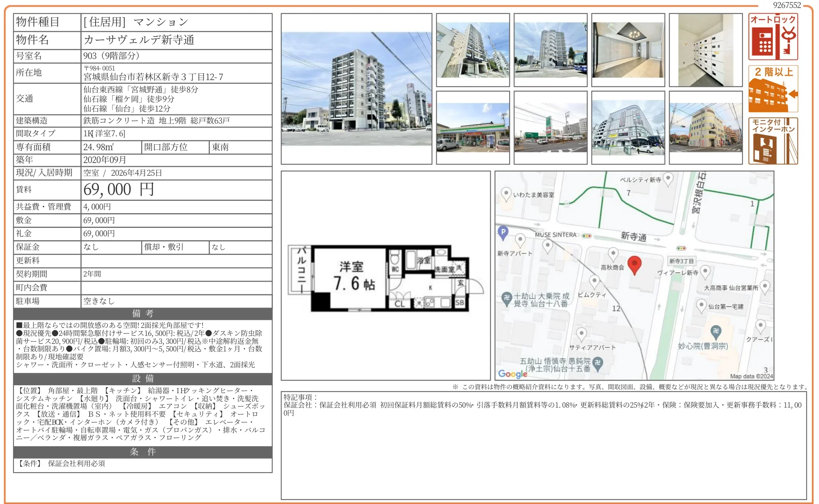Screen dimensions: 819x504
Task: Click the 空室 / 2026年4月25日 availability value
Action: click(123, 173)
